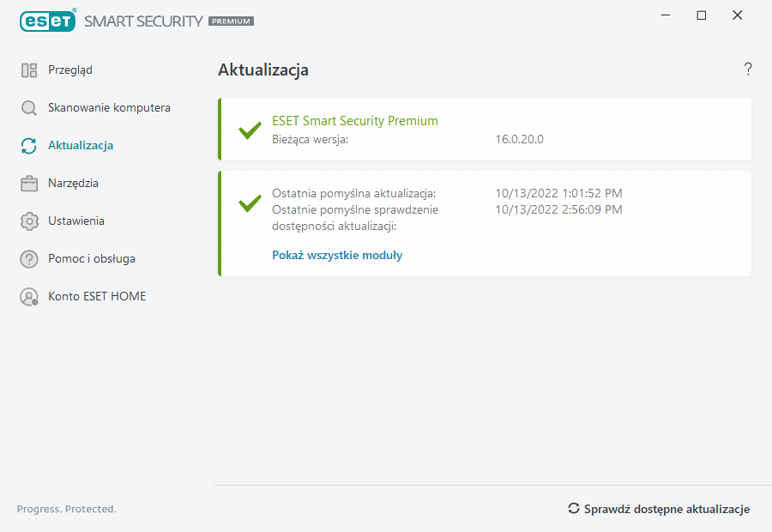Screen dimensions: 772x532
Task: Open Konto ESET HOME page
Action: 97,297
